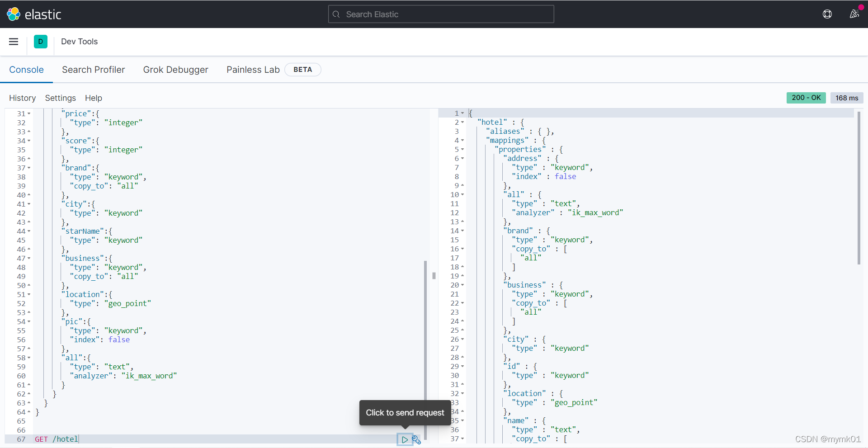Collapse the "location" block at line 51

(x=29, y=295)
